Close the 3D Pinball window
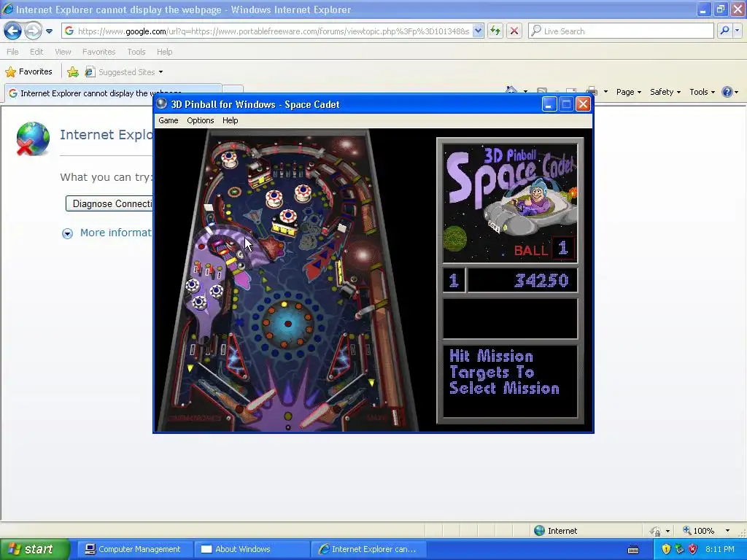Screen dimensions: 747x560 click(583, 104)
